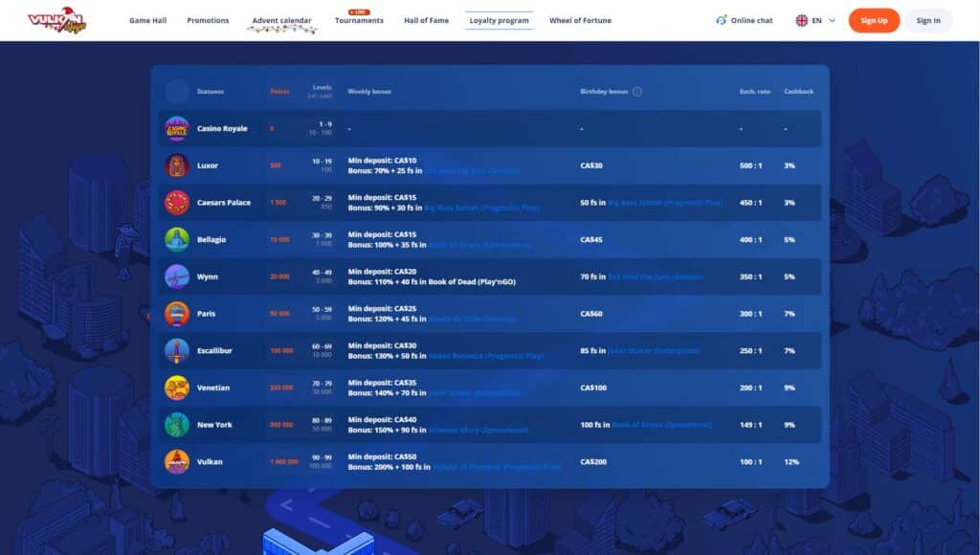The height and width of the screenshot is (555, 980).
Task: Click the "CA$200" birthday bonus value
Action: [x=593, y=462]
